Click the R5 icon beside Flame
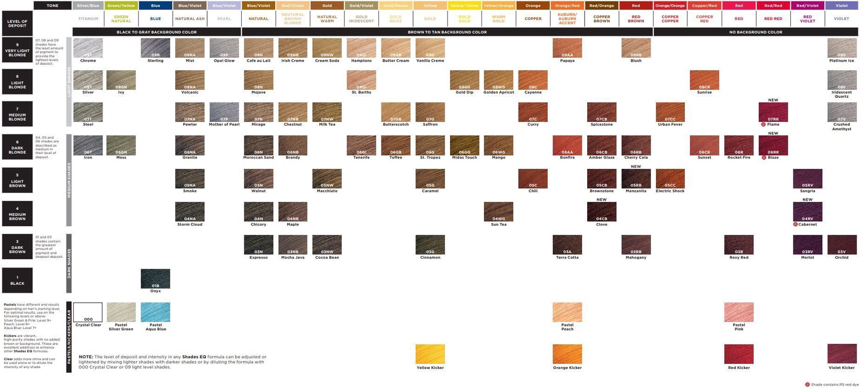Image resolution: width=868 pixels, height=389 pixels. [763, 125]
